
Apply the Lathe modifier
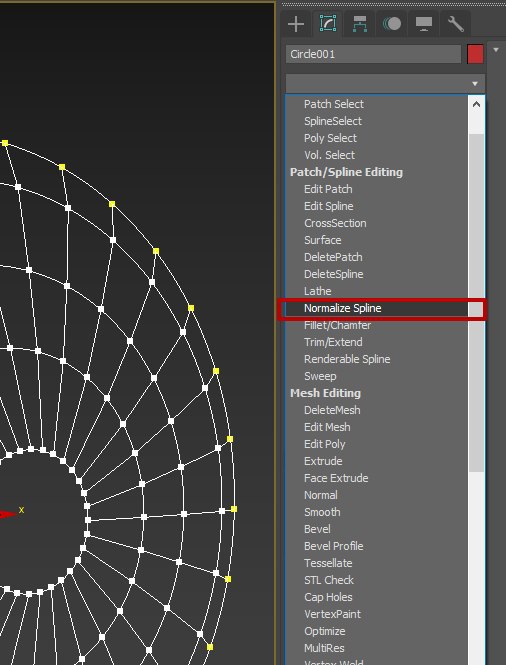point(317,291)
